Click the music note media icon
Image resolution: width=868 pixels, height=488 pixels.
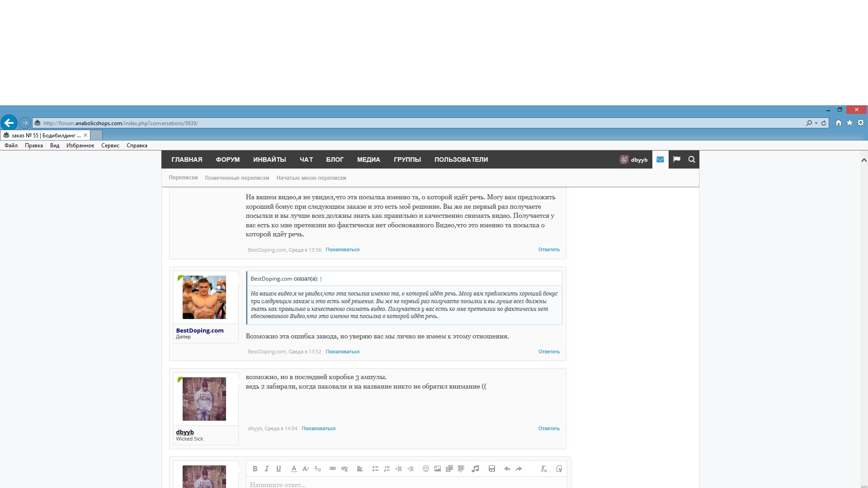(475, 469)
